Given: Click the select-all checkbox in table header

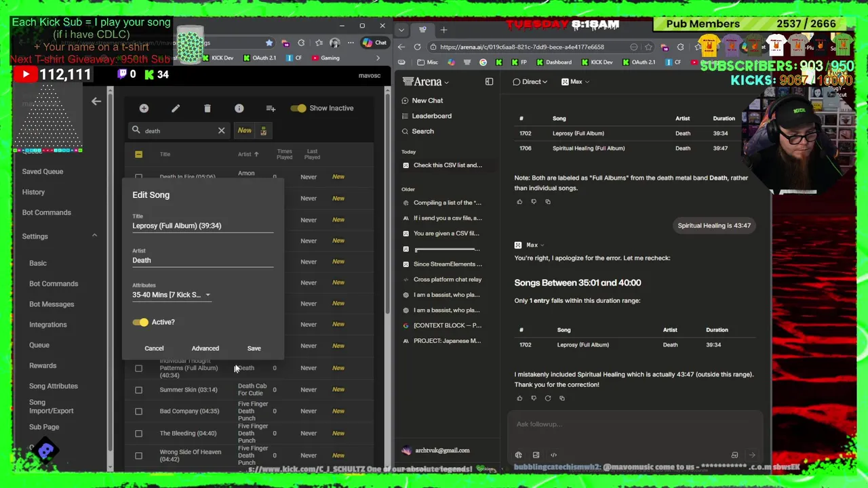Looking at the screenshot, I should point(138,155).
